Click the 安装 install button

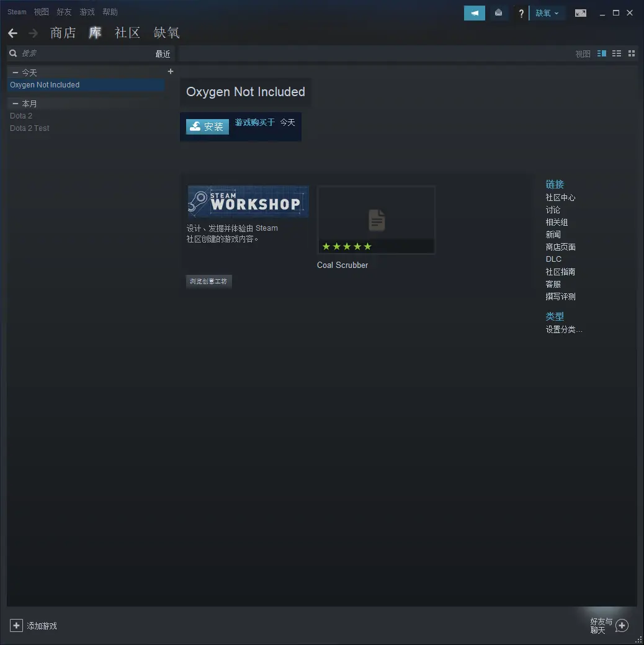pos(207,127)
